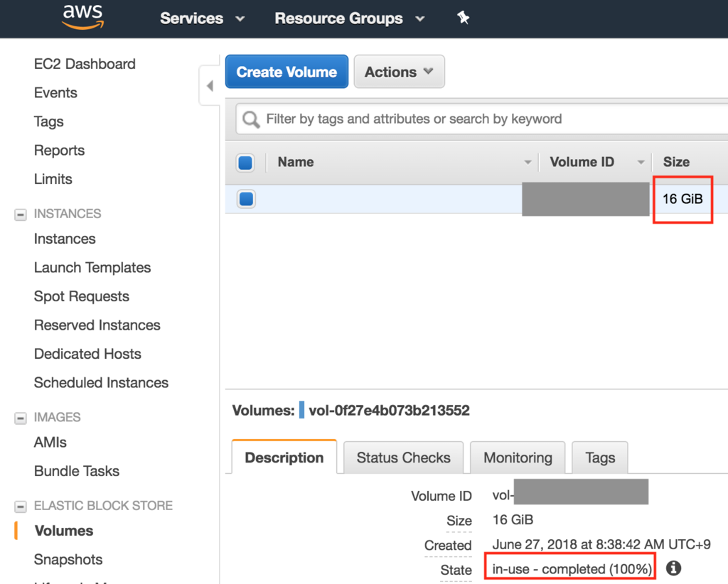Open AMIs in the sidebar
728x584 pixels.
pos(50,443)
